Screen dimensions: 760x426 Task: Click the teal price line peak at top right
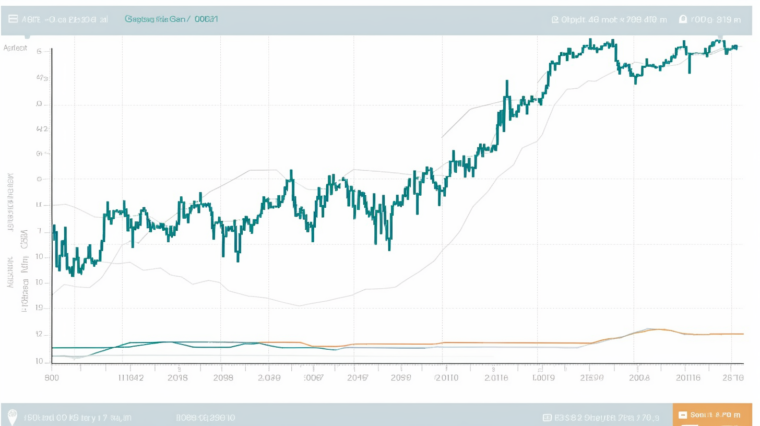[720, 40]
